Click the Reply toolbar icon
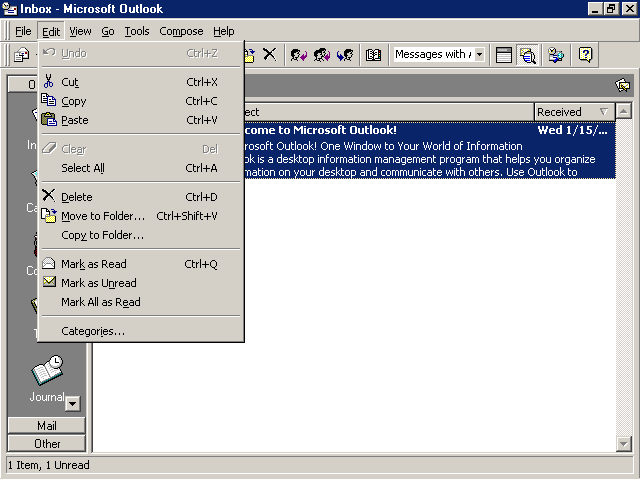 [298, 54]
